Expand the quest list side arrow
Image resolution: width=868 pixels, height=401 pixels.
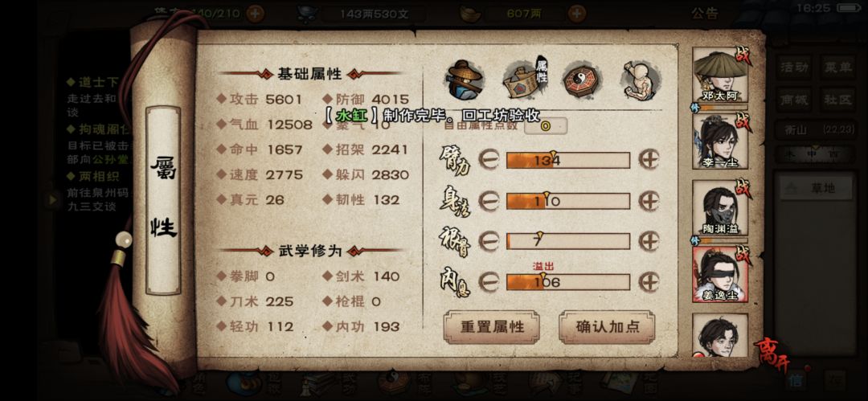point(52,199)
